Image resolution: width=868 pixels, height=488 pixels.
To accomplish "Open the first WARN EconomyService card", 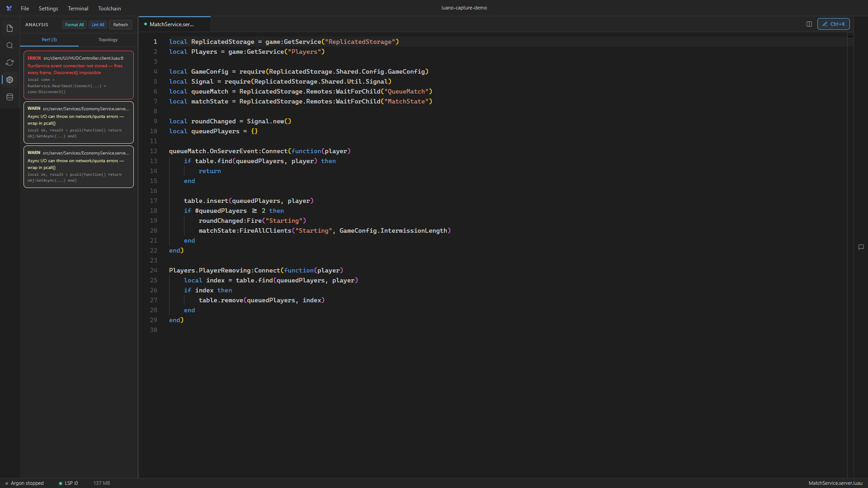I will pyautogui.click(x=79, y=122).
